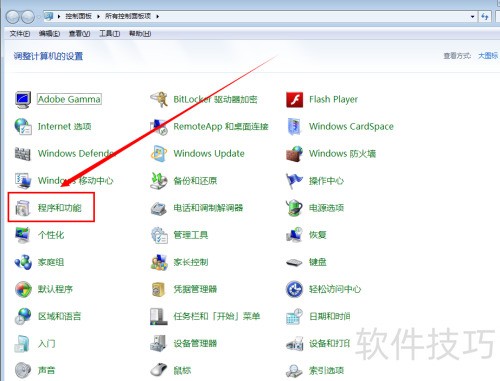500x381 pixels.
Task: Open 声音 speaker icon
Action: [23, 370]
